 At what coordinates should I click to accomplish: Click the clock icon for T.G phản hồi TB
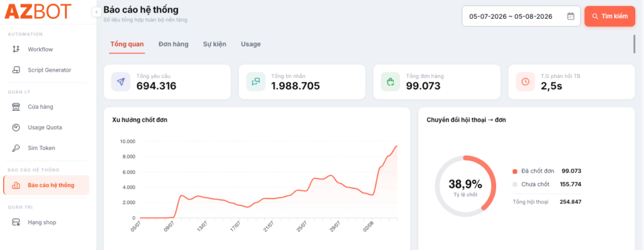point(525,82)
